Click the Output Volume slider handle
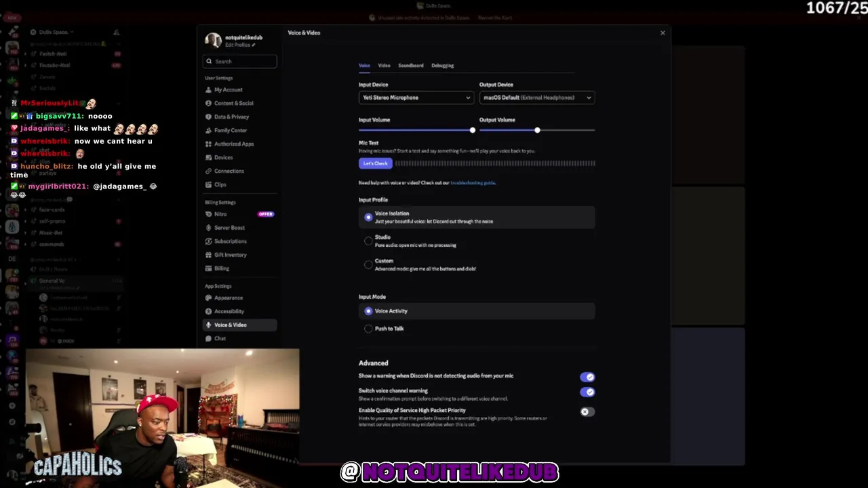 click(x=537, y=130)
